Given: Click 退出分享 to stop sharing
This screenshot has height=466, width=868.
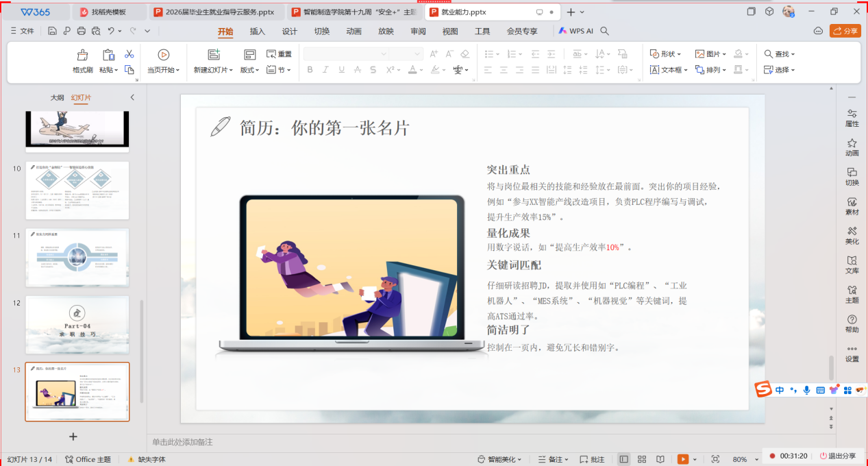Looking at the screenshot, I should 837,456.
